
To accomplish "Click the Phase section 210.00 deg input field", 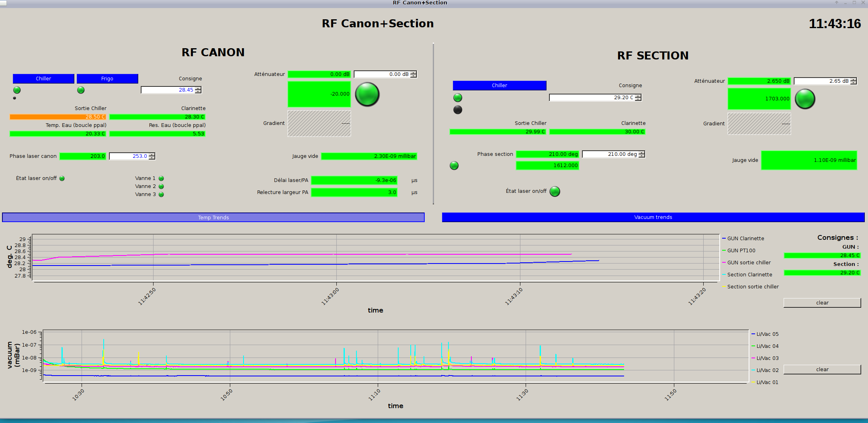I will coord(610,154).
